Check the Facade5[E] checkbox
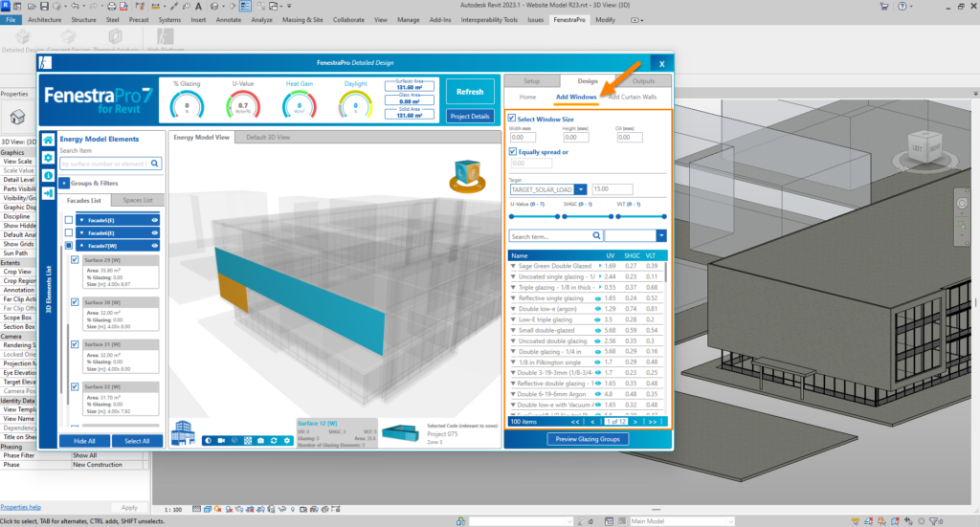This screenshot has width=980, height=527. tap(69, 220)
